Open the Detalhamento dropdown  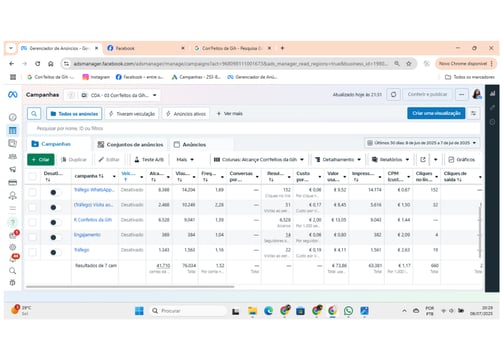[x=338, y=160]
